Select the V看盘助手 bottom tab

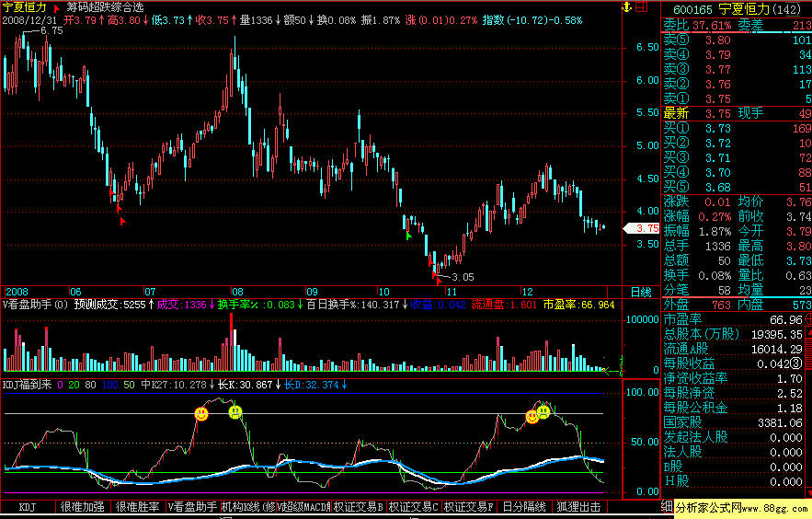click(192, 507)
